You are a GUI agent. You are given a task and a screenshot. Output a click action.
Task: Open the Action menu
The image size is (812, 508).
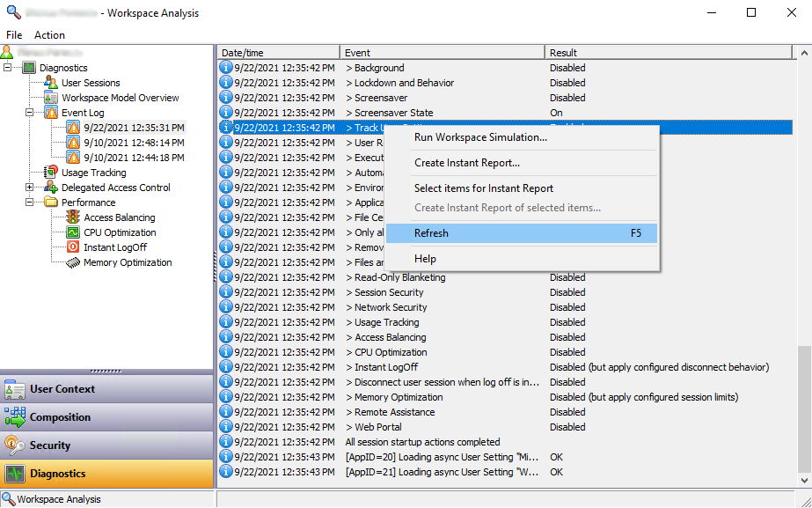point(49,35)
